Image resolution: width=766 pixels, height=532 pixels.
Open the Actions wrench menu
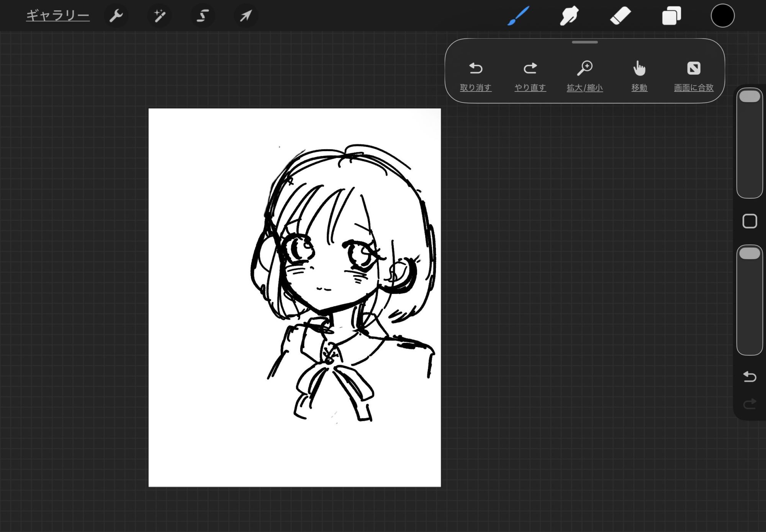pos(116,16)
